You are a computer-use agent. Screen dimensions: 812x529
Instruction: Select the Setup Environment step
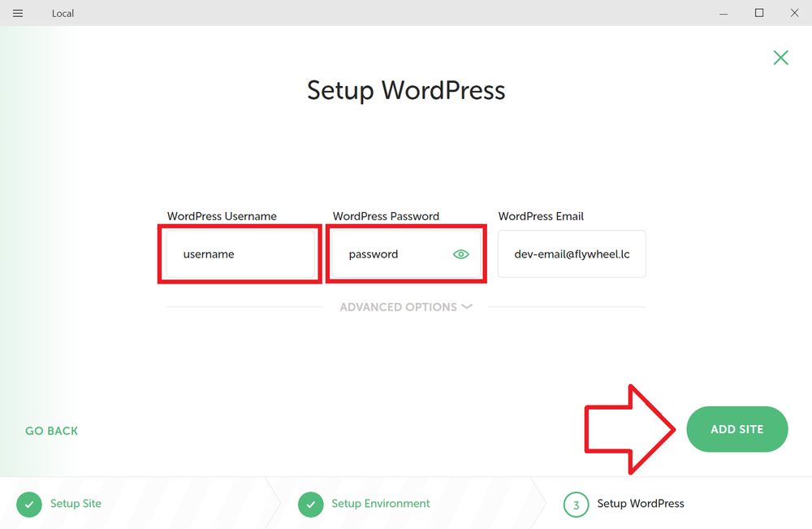tap(381, 504)
